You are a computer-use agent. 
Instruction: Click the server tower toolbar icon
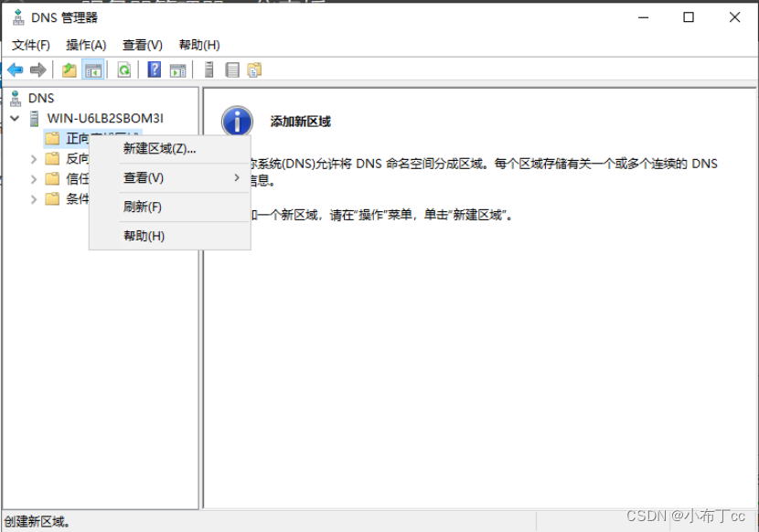[x=209, y=69]
